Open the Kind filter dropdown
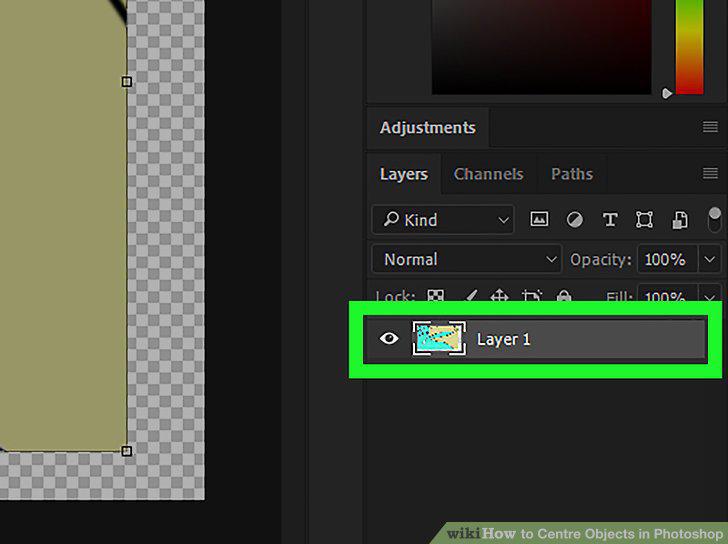 (443, 220)
